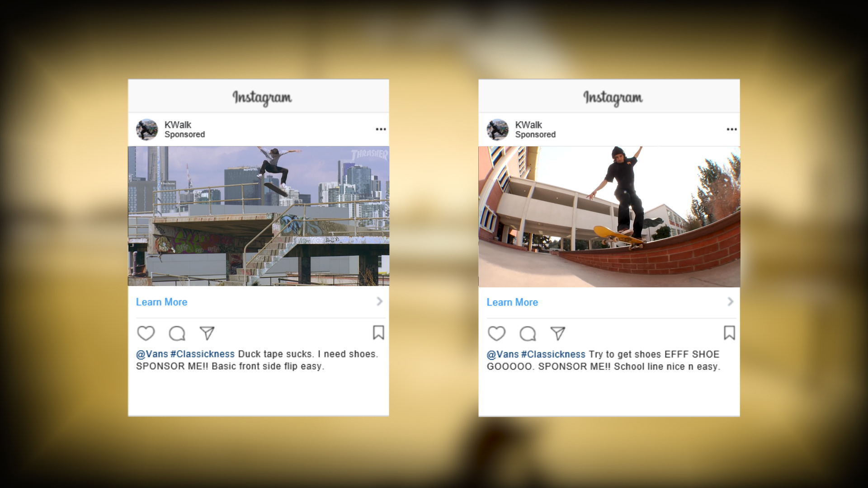Open the Learn More link on left post
Screen dimensions: 868x488
click(x=161, y=302)
